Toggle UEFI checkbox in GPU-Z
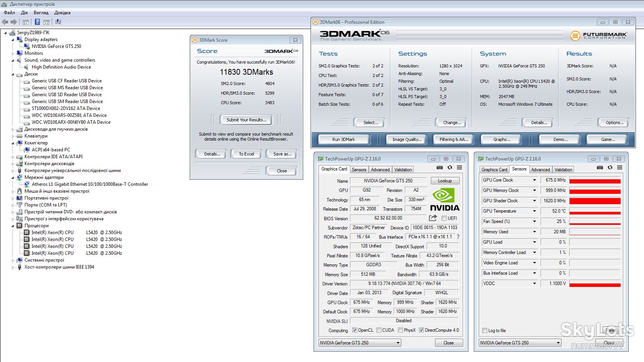Screen dimensions: 644x362 pos(444,218)
